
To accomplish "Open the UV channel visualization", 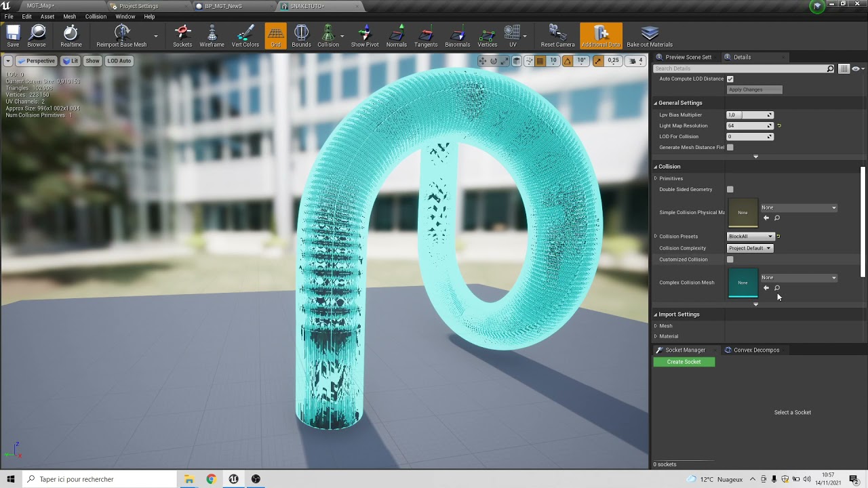I will pos(512,35).
